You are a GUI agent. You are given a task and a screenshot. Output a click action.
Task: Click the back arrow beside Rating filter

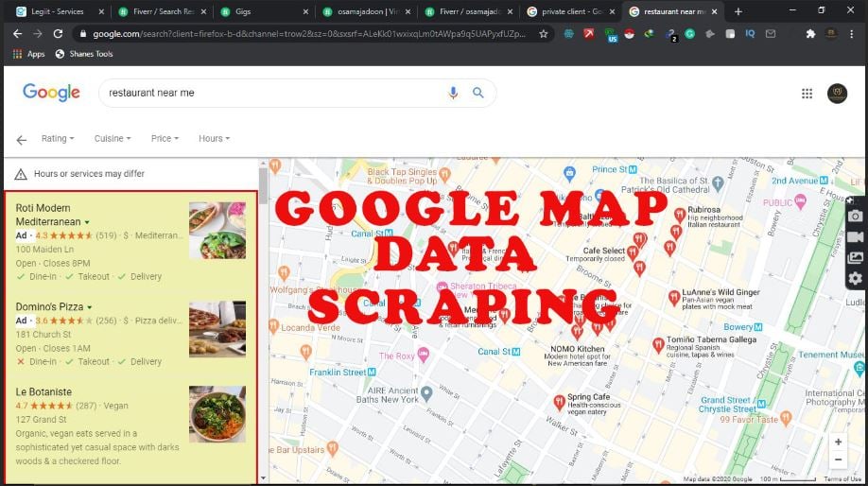(x=21, y=140)
